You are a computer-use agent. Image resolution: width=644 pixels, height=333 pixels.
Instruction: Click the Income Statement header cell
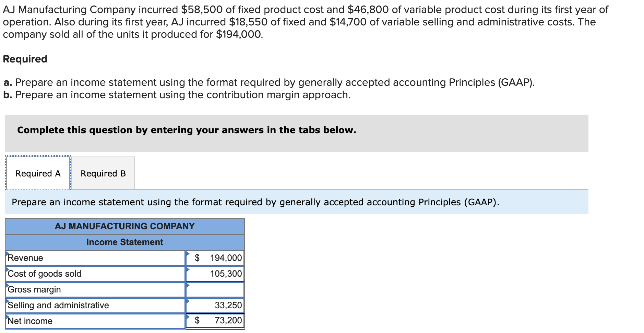125,242
